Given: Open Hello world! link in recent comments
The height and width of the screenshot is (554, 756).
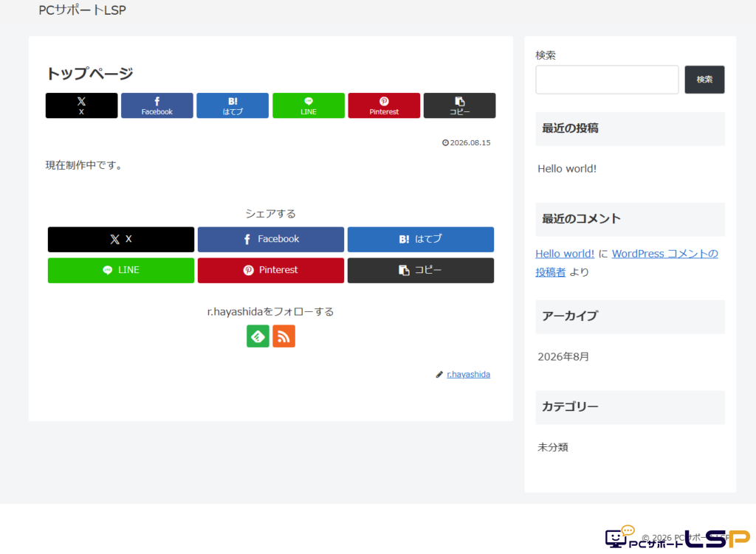Looking at the screenshot, I should 565,254.
